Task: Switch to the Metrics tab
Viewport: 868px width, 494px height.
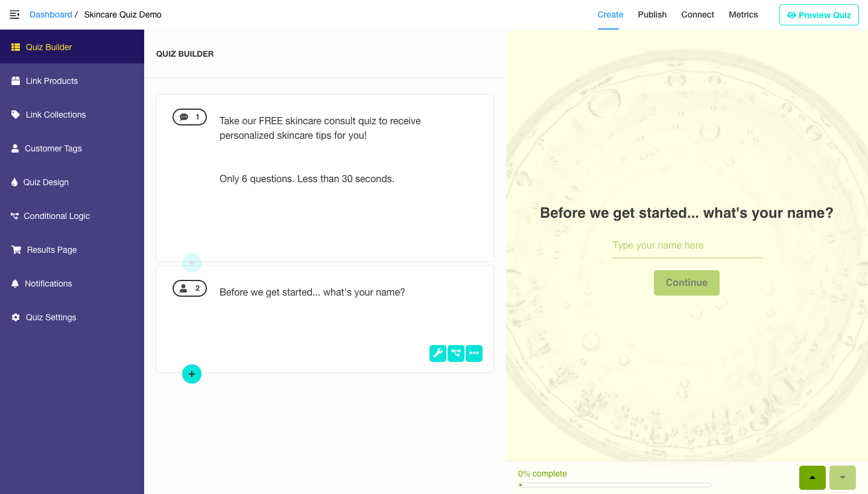Action: tap(743, 14)
